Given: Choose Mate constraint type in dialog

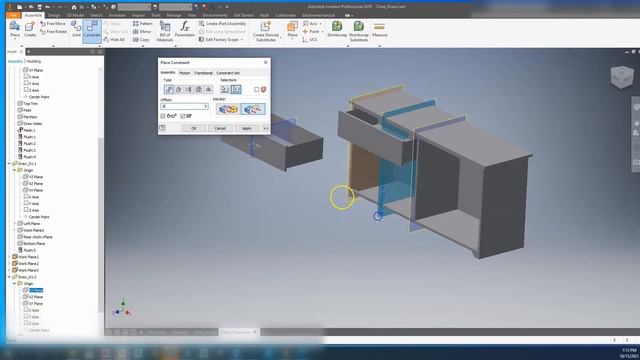Looking at the screenshot, I should (169, 89).
